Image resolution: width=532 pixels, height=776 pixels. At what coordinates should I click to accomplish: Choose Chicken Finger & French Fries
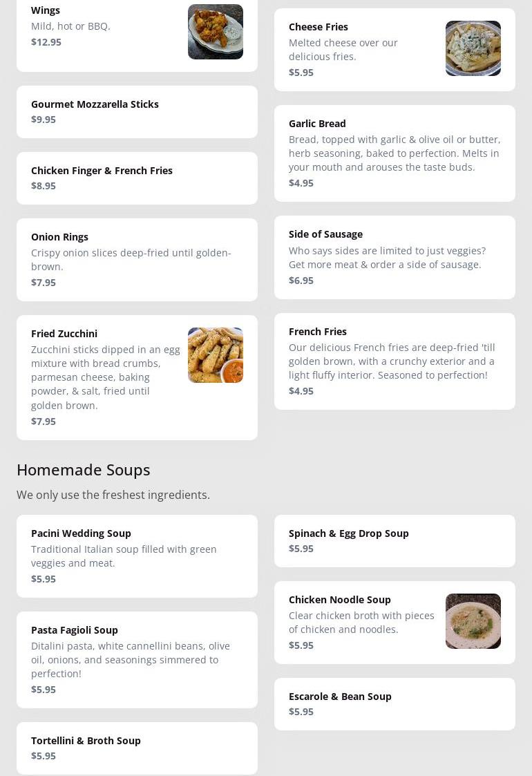click(x=137, y=178)
